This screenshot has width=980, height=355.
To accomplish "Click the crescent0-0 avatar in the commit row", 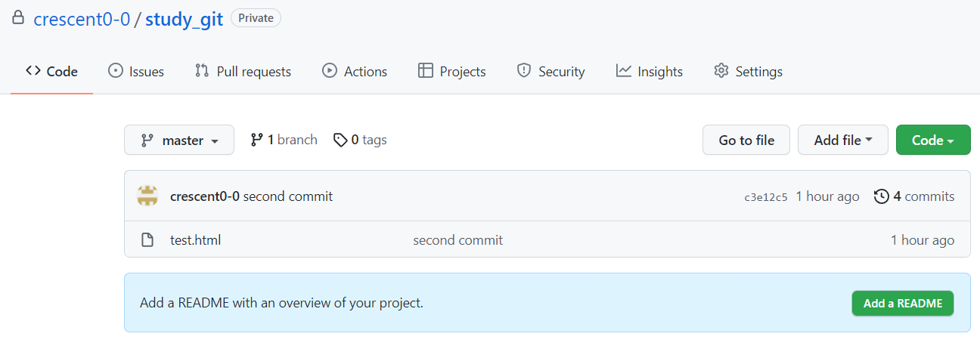I will tap(147, 196).
